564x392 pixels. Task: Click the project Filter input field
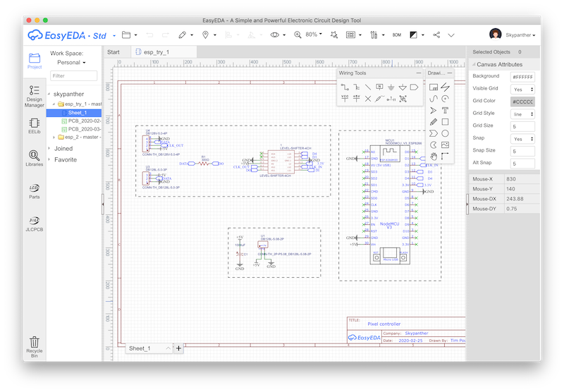(74, 76)
